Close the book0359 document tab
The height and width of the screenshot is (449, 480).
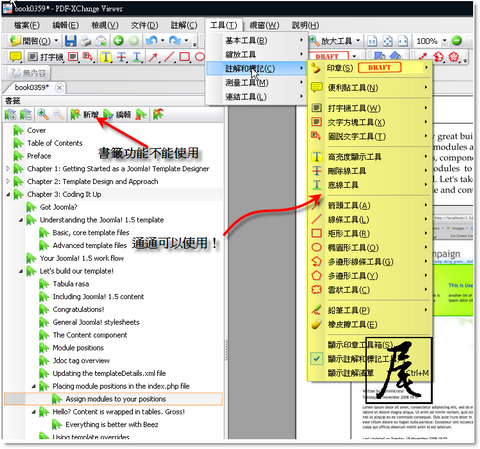[x=59, y=88]
